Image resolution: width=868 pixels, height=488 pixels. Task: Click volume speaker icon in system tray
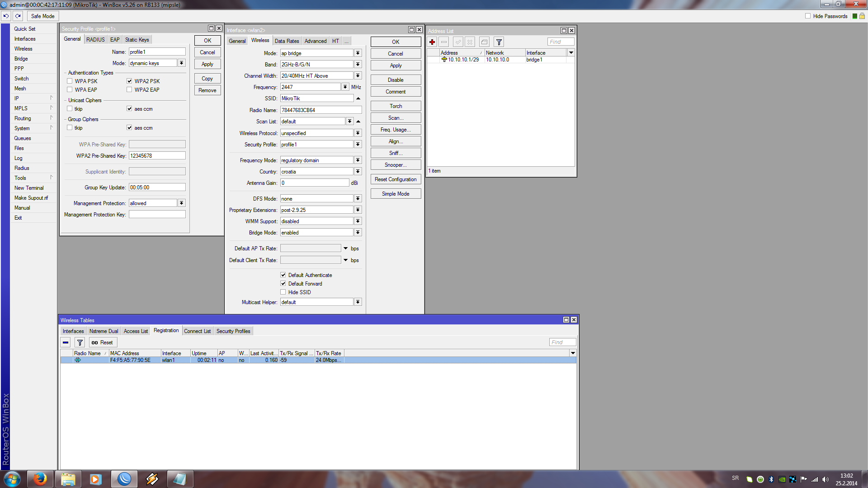pyautogui.click(x=826, y=479)
